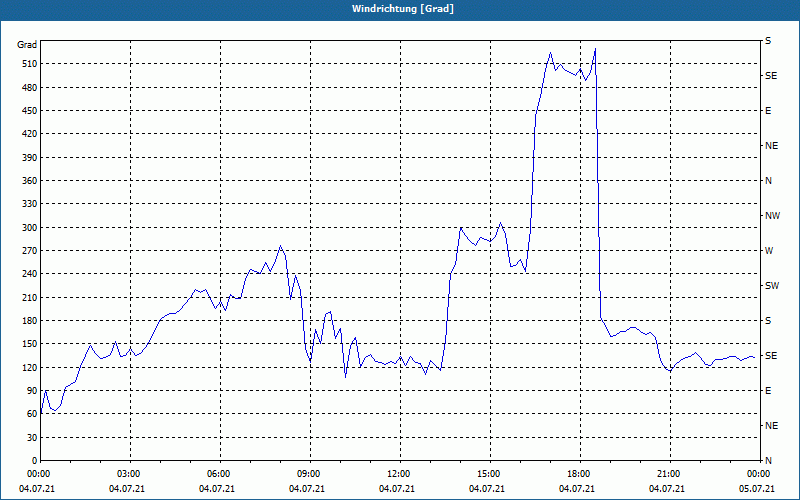
Task: Click the 60 y-axis value
Action: coord(32,414)
